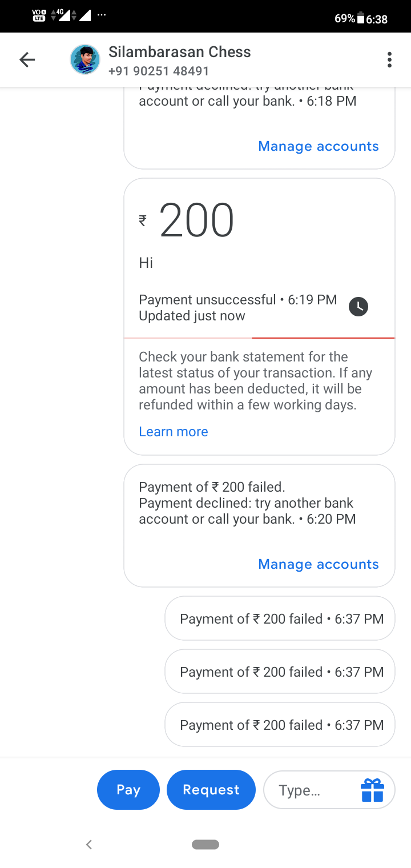
Task: Open Learn more link
Action: (x=174, y=432)
